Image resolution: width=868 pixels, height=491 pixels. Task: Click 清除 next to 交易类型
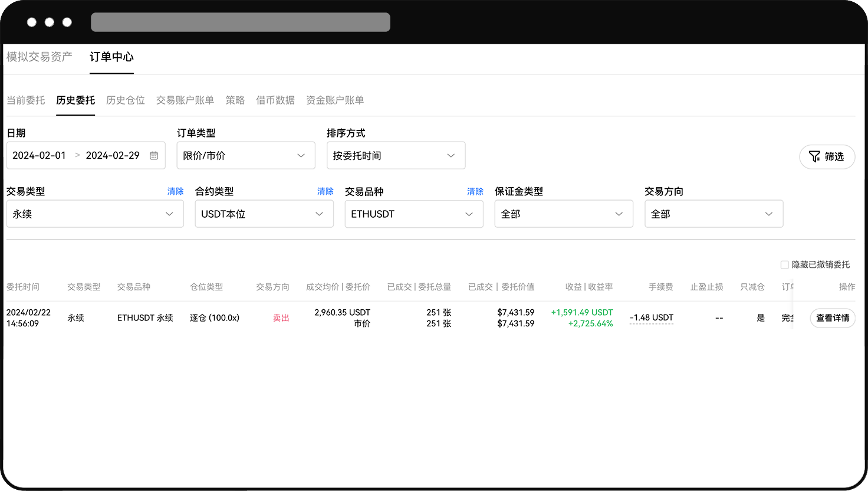point(175,191)
